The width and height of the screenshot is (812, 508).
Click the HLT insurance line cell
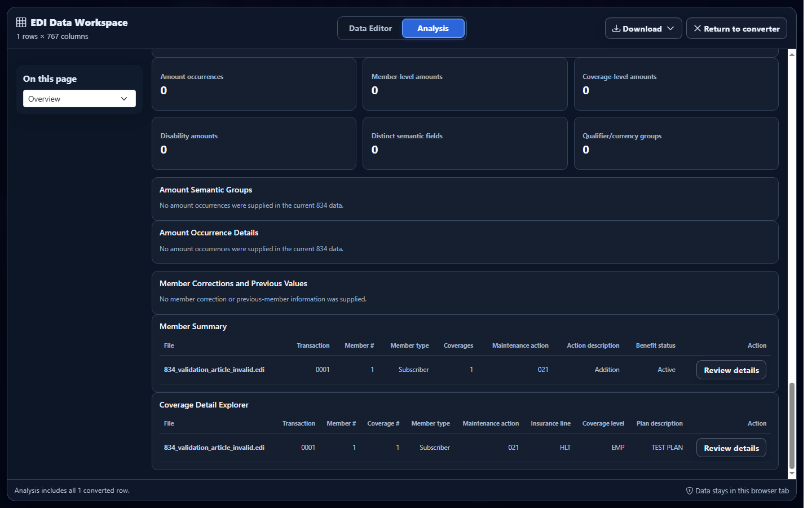[x=565, y=448]
